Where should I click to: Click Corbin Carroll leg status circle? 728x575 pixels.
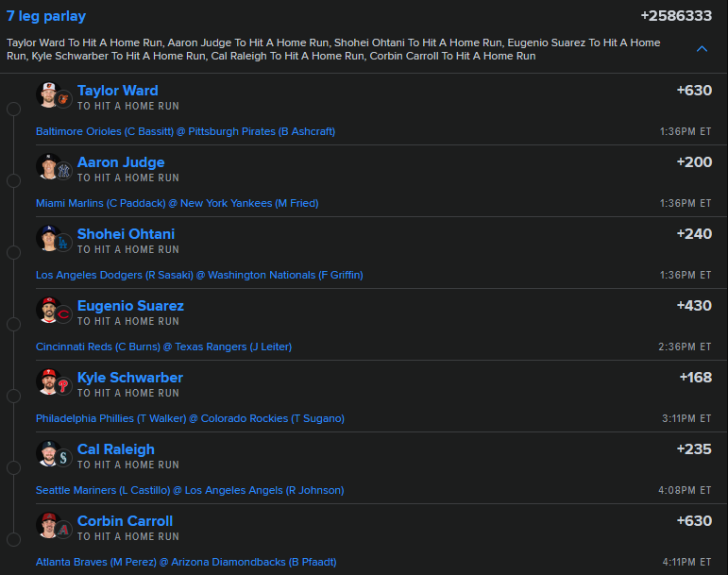(13, 539)
